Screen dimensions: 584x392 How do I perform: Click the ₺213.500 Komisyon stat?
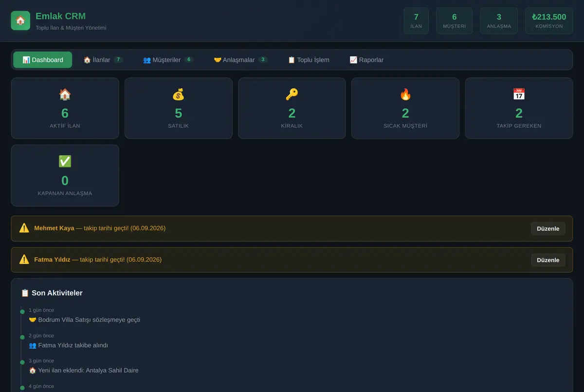pyautogui.click(x=549, y=21)
